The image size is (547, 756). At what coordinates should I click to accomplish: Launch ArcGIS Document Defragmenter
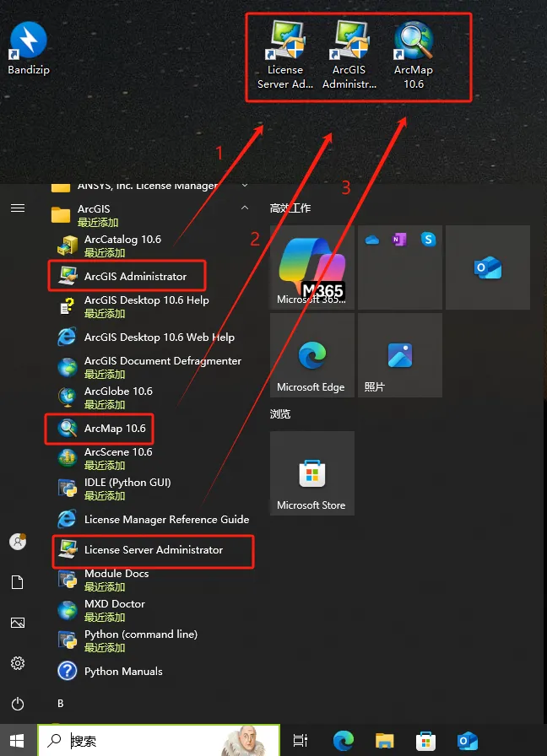click(150, 367)
